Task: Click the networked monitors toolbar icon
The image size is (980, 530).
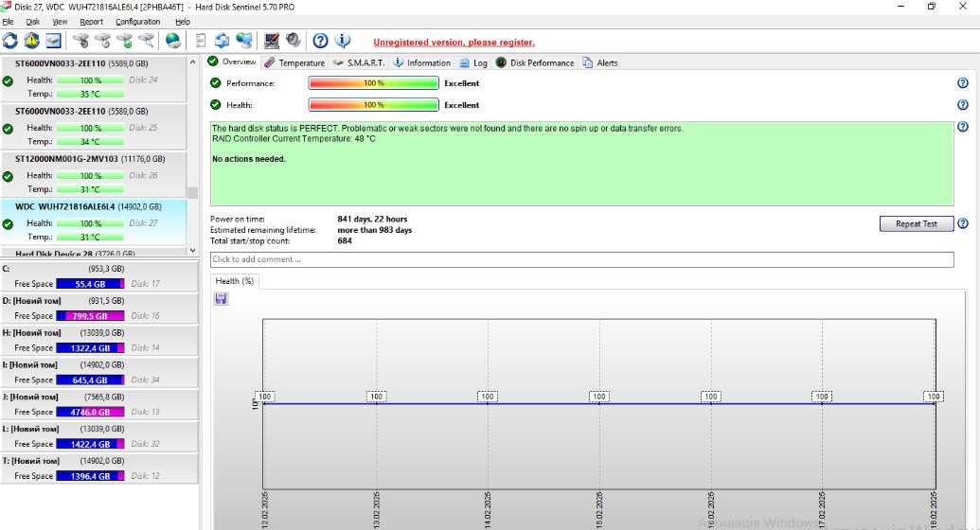Action: 244,42
